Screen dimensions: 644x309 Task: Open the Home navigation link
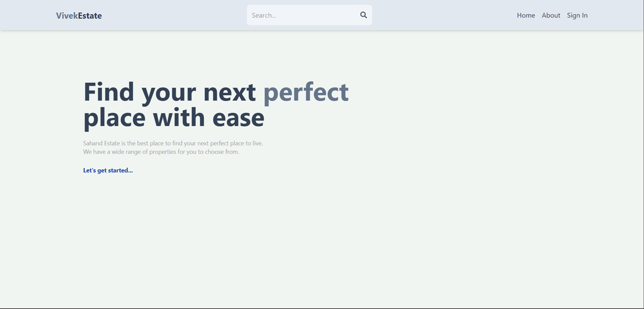coord(526,15)
